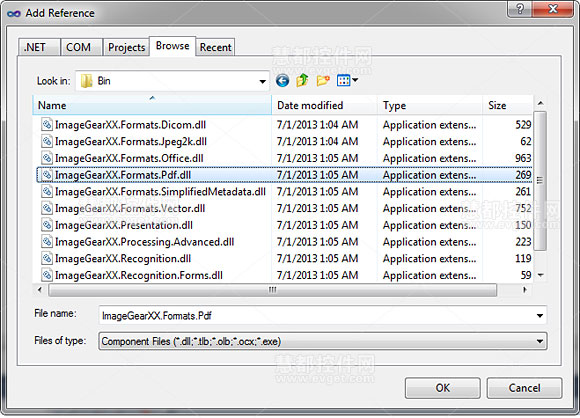Click the Help question mark button
This screenshot has width=580, height=418.
point(520,9)
